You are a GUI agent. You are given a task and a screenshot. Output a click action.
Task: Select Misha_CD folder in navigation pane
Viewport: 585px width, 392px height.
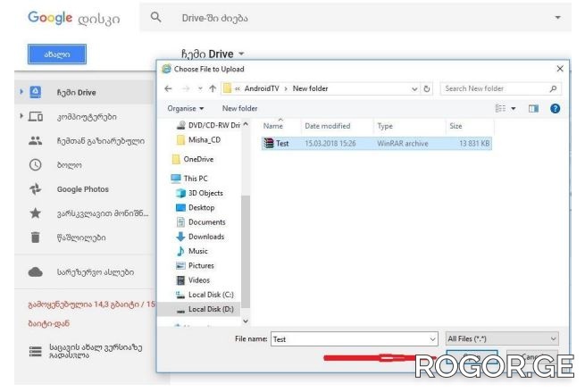tap(199, 140)
